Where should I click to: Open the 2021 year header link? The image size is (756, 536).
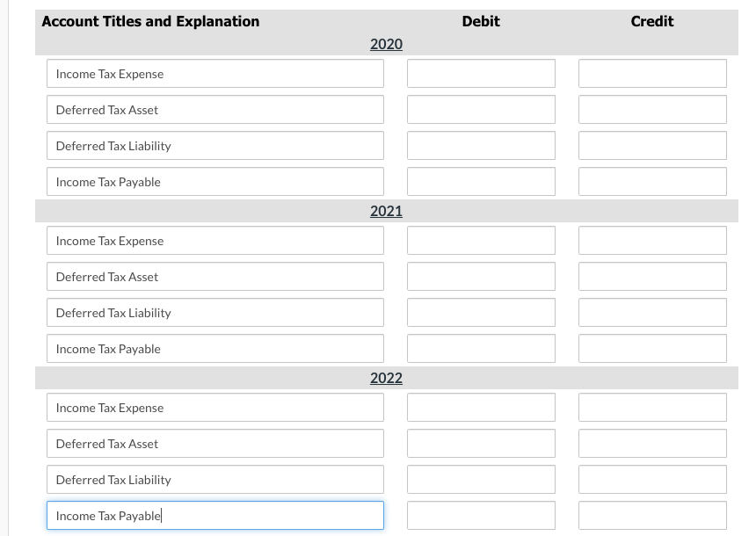386,211
